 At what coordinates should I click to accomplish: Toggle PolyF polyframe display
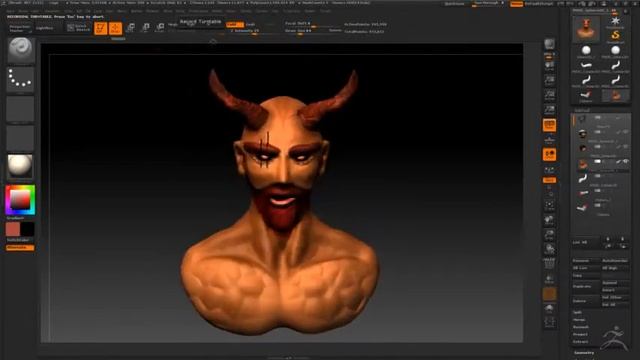pyautogui.click(x=549, y=263)
